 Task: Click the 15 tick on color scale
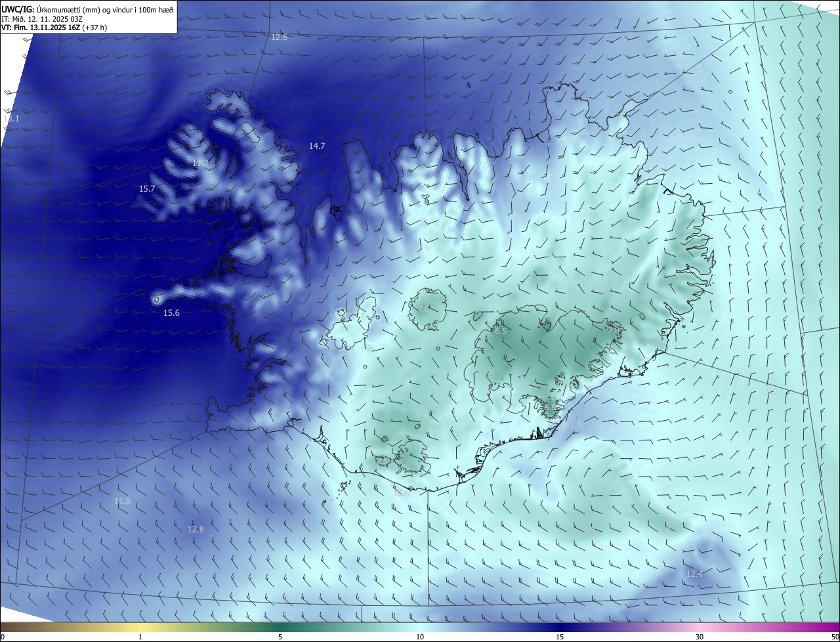pyautogui.click(x=560, y=637)
